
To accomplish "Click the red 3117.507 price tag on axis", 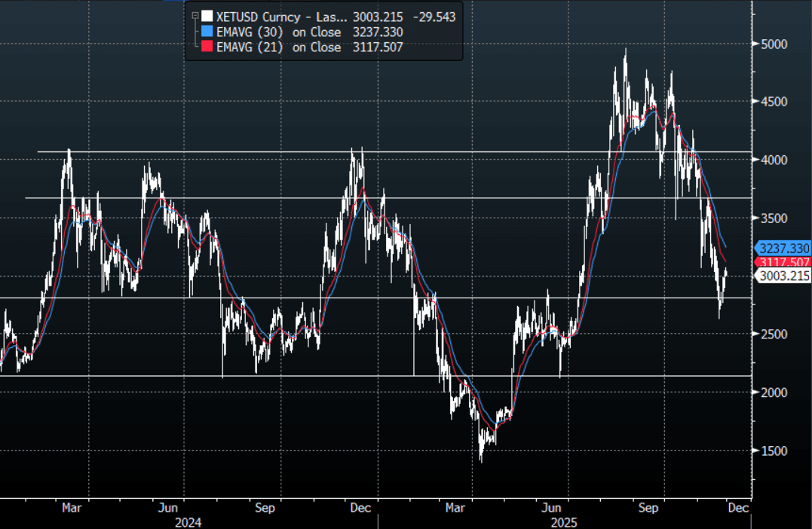I will pyautogui.click(x=784, y=262).
